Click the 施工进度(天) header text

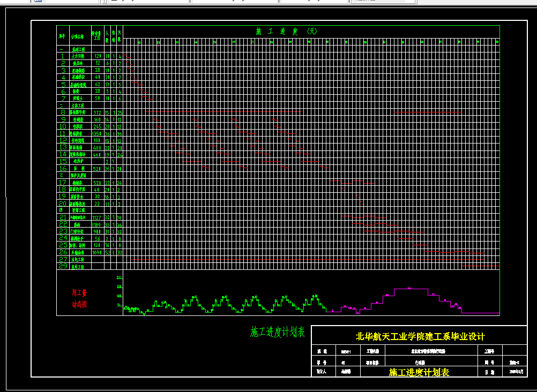point(287,32)
